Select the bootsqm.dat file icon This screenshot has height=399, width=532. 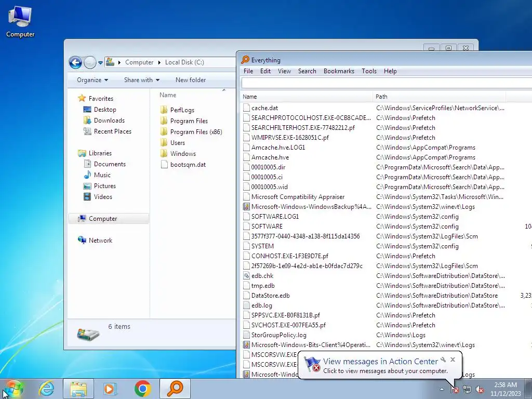pyautogui.click(x=164, y=164)
